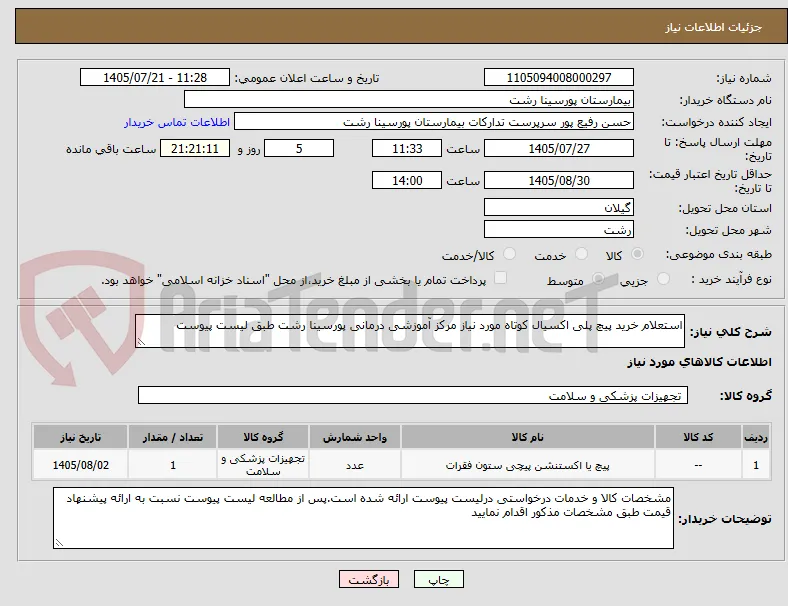Click the اطلاعات کالاهای مورد نیاز heading
This screenshot has height=606, width=788.
click(x=699, y=362)
